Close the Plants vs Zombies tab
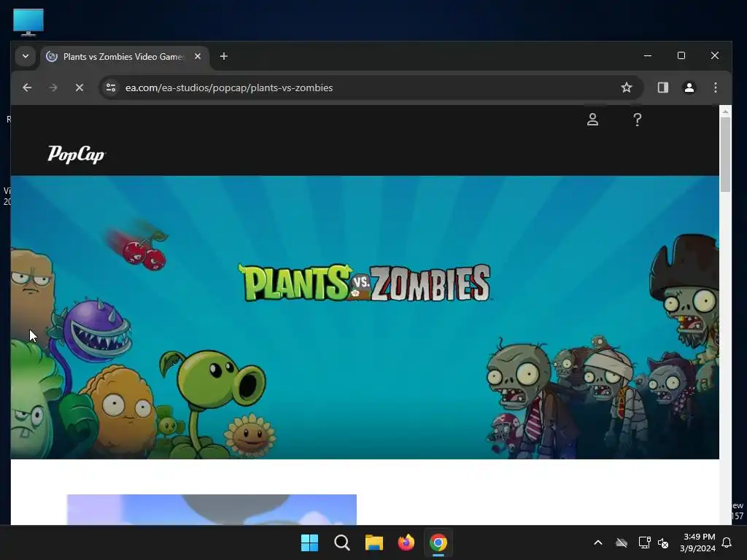Screen dimensions: 747x560 pyautogui.click(x=198, y=56)
